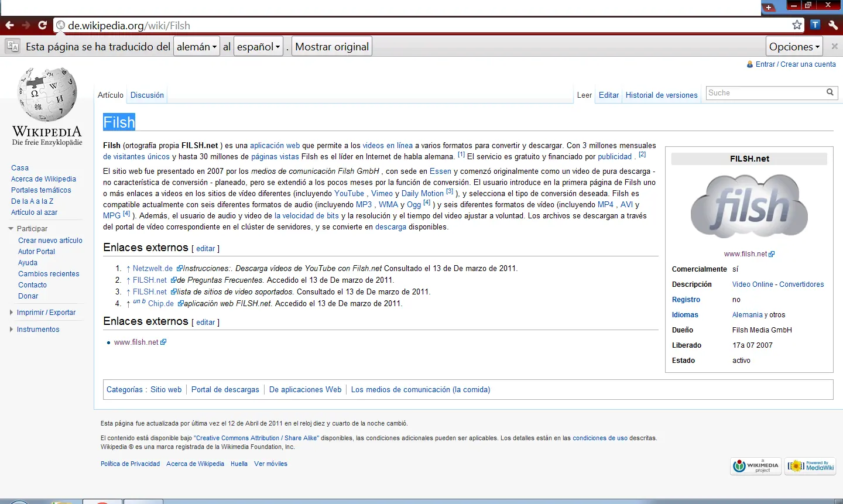
Task: Open the Ver móviles footer link
Action: point(270,464)
